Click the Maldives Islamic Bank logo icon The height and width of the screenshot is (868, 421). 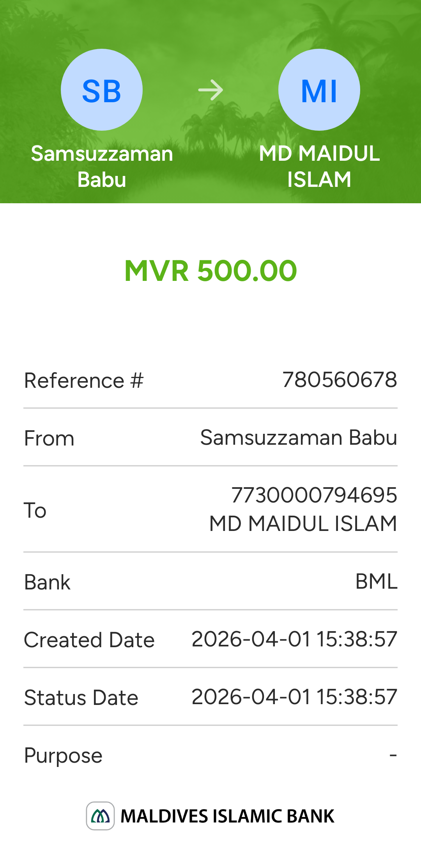pos(100,816)
